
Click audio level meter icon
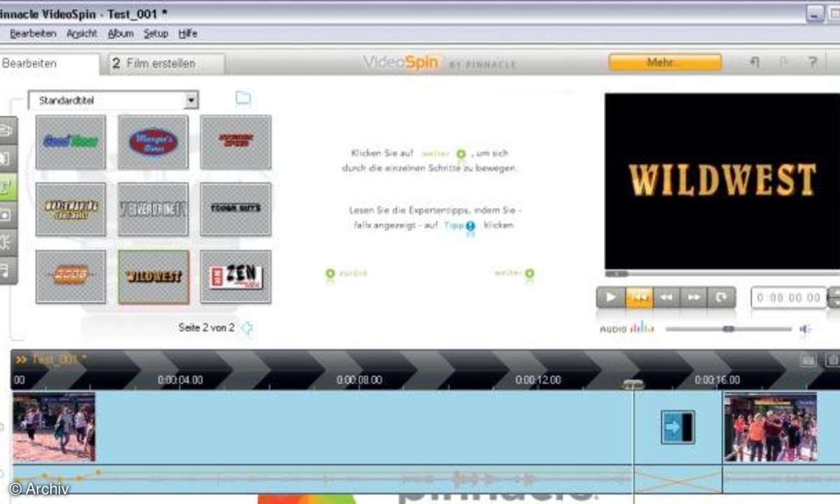(x=641, y=328)
